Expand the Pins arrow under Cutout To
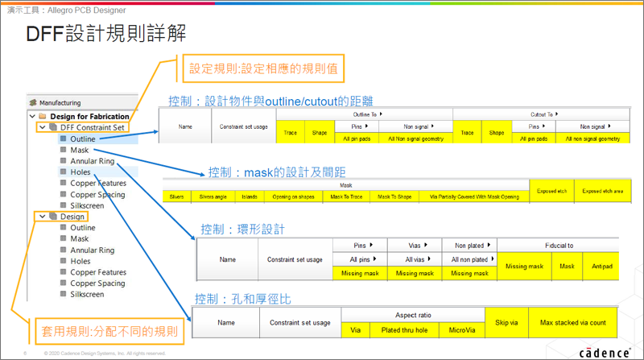The height and width of the screenshot is (360, 644). click(543, 126)
